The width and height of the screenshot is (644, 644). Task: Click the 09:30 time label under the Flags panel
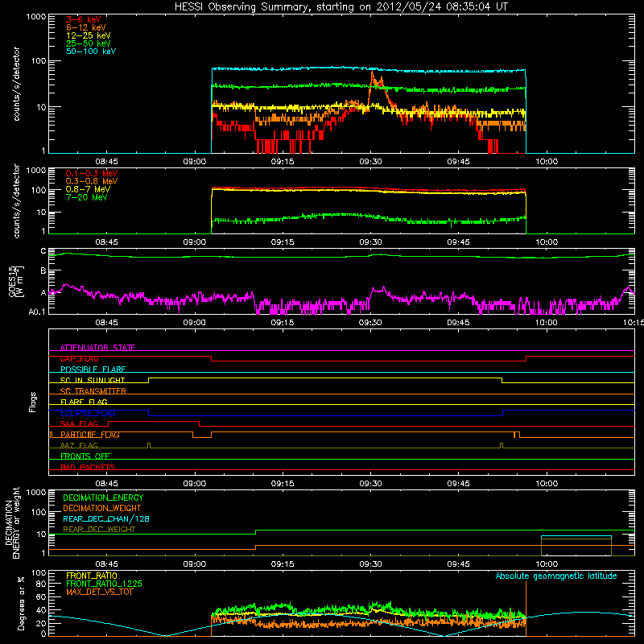(370, 484)
